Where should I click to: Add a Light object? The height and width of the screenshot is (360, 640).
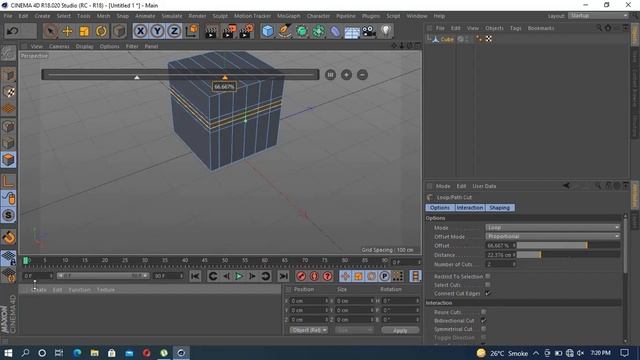pos(386,31)
